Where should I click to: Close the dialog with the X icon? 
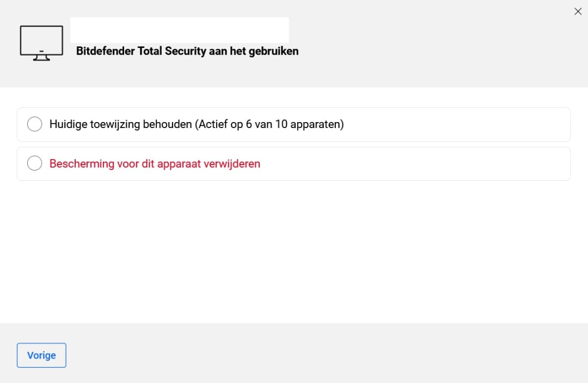click(578, 11)
